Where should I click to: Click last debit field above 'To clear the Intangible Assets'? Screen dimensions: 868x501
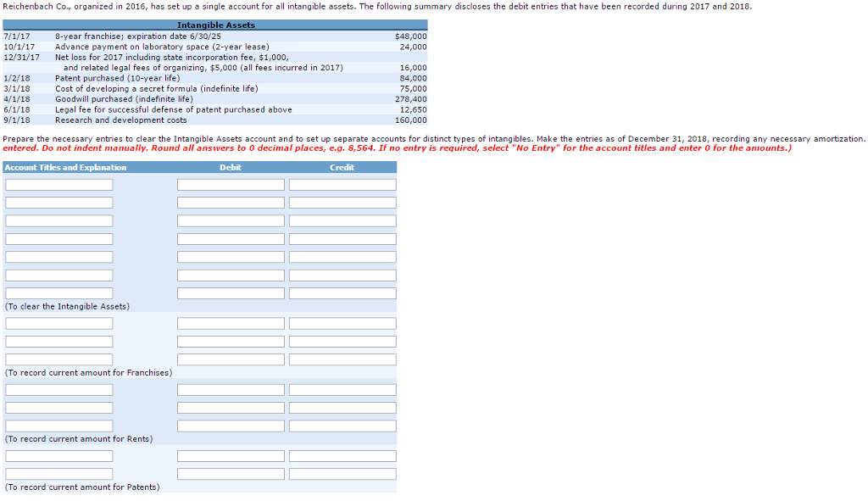click(231, 293)
